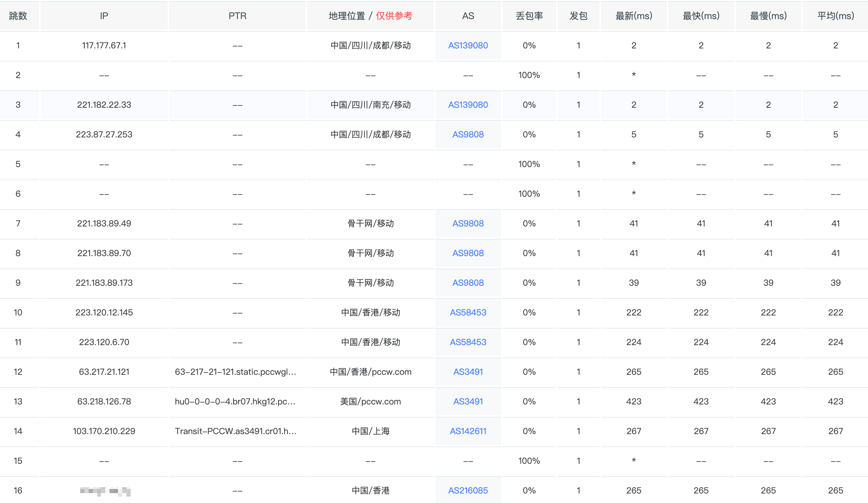
Task: Click slowest latency 224 in hop 11
Action: [x=768, y=342]
